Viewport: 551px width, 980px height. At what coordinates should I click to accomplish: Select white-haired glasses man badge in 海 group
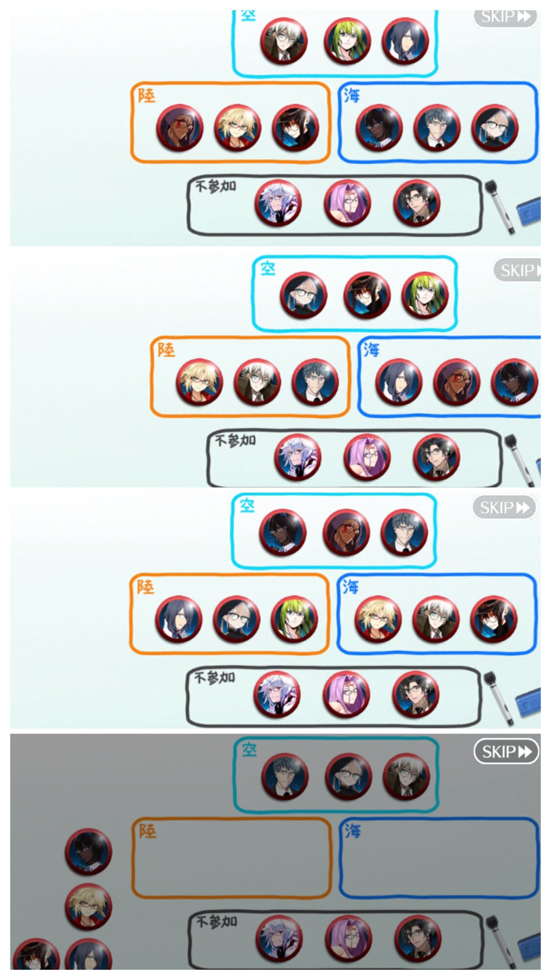[436, 619]
